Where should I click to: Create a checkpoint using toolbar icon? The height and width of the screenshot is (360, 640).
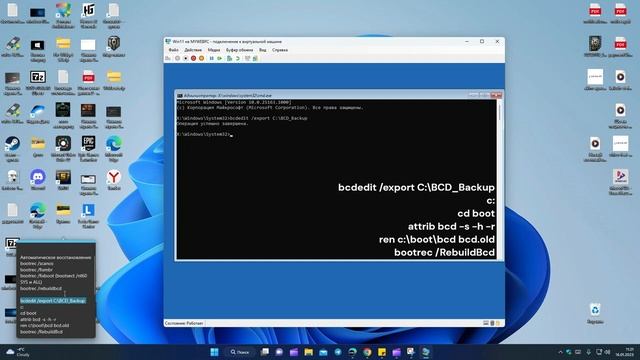pyautogui.click(x=229, y=58)
